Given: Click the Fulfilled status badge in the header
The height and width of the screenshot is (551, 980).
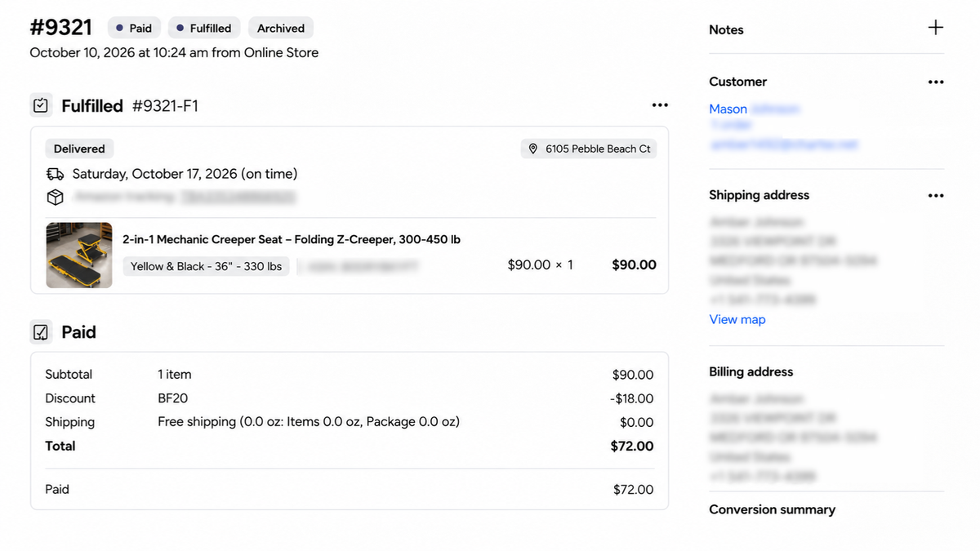Looking at the screenshot, I should (204, 28).
